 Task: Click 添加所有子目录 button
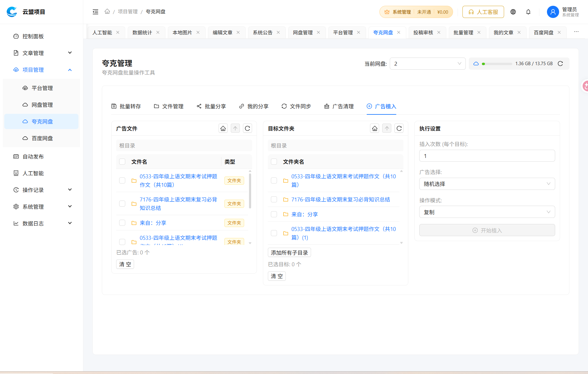[289, 253]
